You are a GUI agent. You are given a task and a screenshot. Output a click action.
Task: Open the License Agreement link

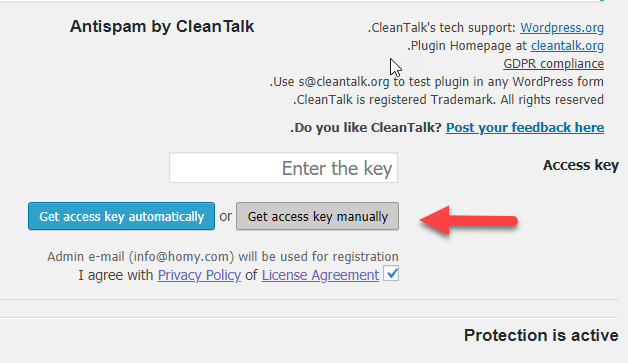point(320,275)
